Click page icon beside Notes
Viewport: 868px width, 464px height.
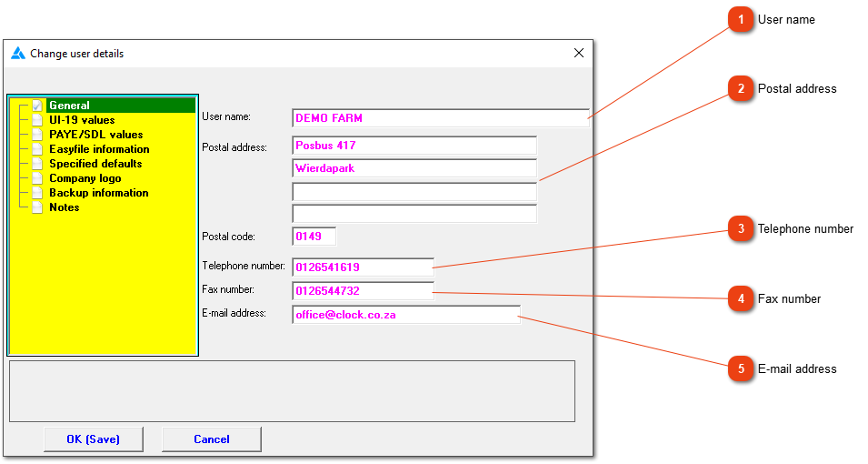click(37, 207)
